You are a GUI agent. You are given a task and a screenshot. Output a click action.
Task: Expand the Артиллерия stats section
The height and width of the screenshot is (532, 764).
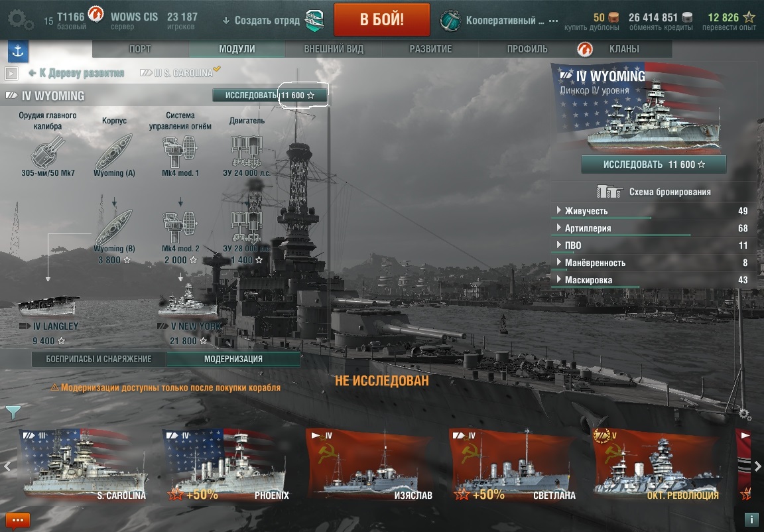(653, 228)
